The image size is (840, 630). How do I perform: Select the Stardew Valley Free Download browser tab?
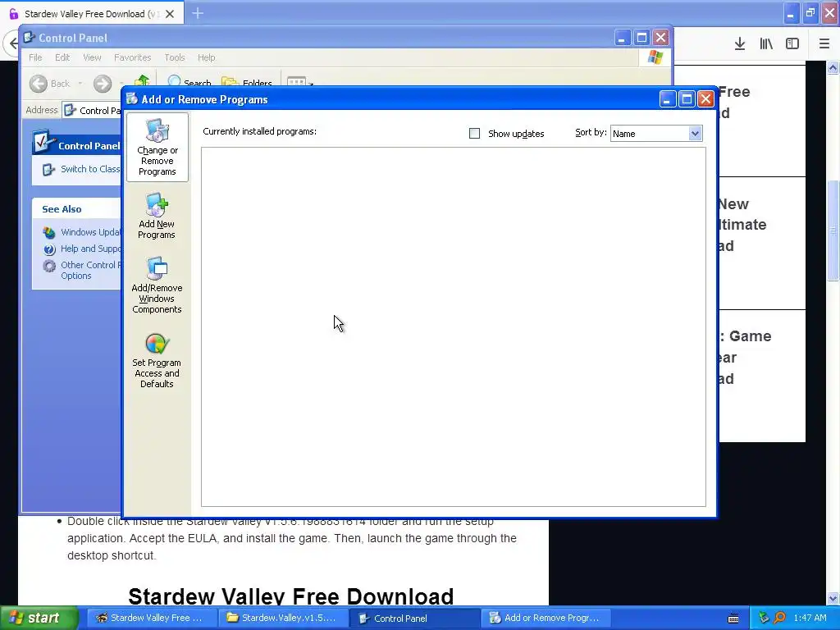coord(92,13)
